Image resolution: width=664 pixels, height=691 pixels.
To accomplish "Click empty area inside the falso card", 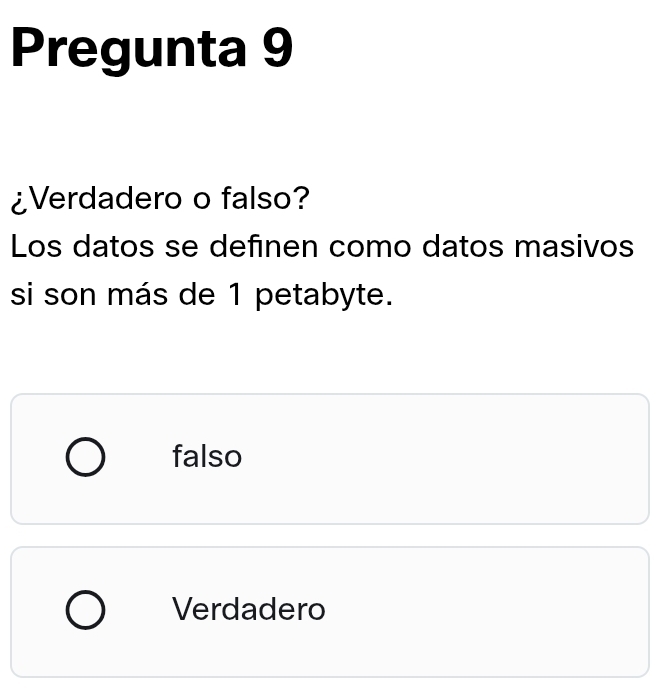I will pyautogui.click(x=441, y=459).
